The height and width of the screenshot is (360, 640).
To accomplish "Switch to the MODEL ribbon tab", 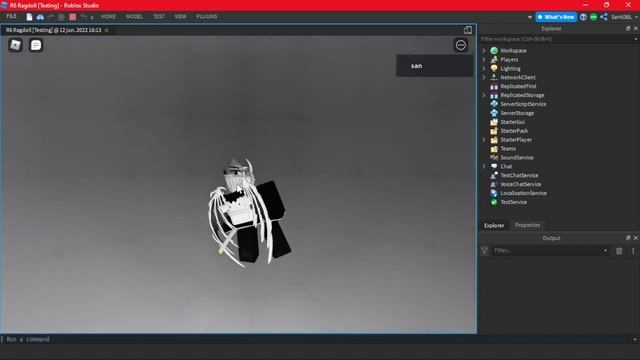I will pyautogui.click(x=134, y=17).
